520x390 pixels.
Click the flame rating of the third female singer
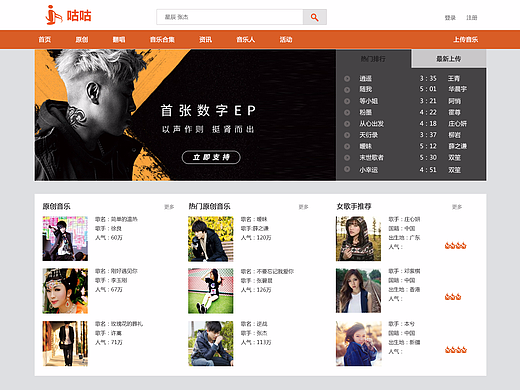click(x=456, y=350)
